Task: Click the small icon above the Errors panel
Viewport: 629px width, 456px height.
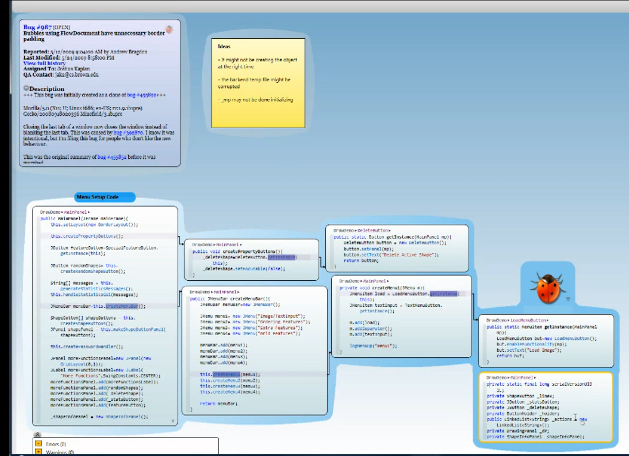Action: coord(37,435)
